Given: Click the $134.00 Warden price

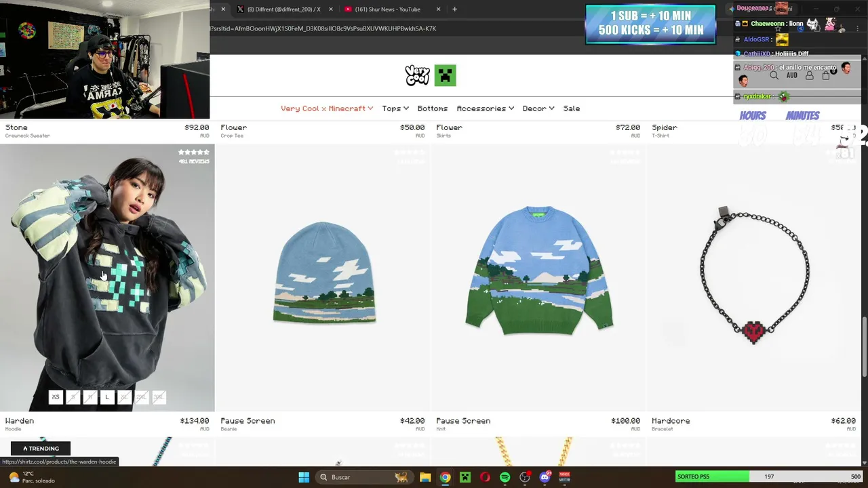Looking at the screenshot, I should 195,421.
